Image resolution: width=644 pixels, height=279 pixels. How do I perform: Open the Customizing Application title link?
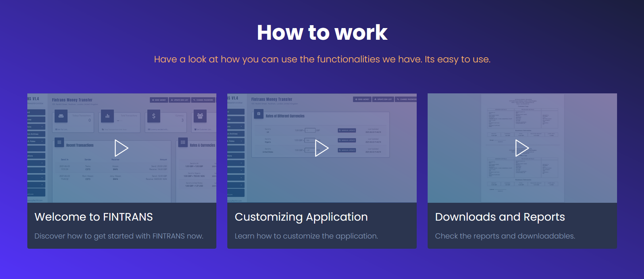tap(301, 217)
